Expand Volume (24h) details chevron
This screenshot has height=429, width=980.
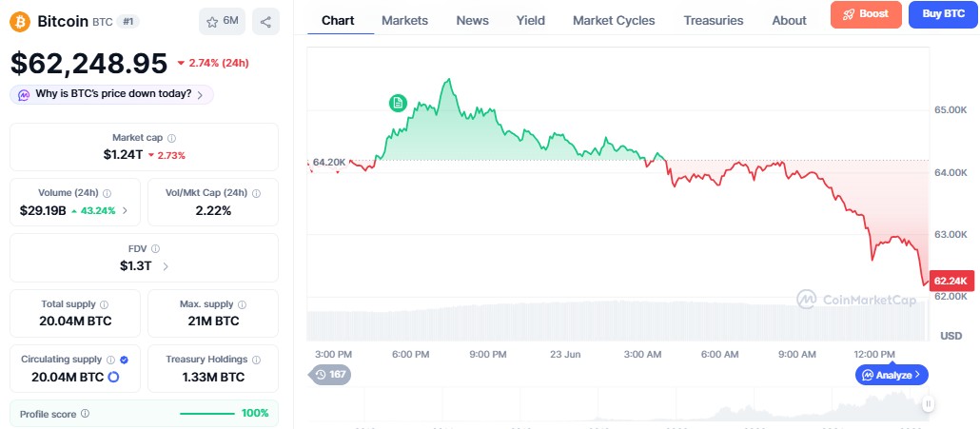click(x=125, y=210)
